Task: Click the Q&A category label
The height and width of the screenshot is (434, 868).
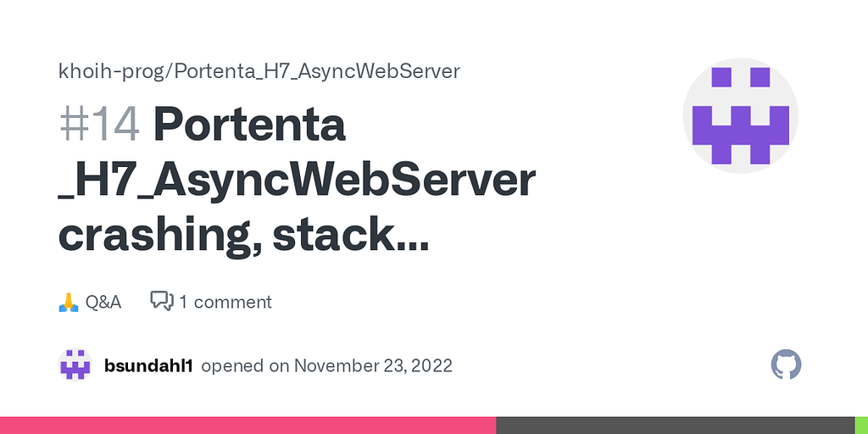Action: pos(103,303)
